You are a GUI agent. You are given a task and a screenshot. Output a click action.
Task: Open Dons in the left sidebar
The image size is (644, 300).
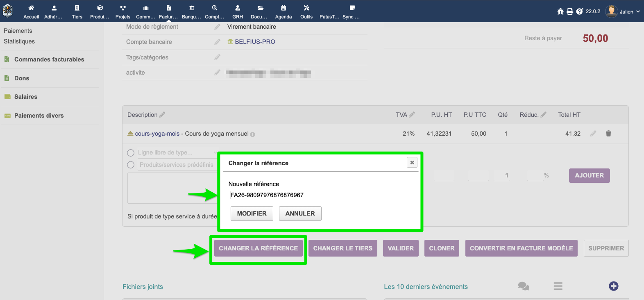22,78
